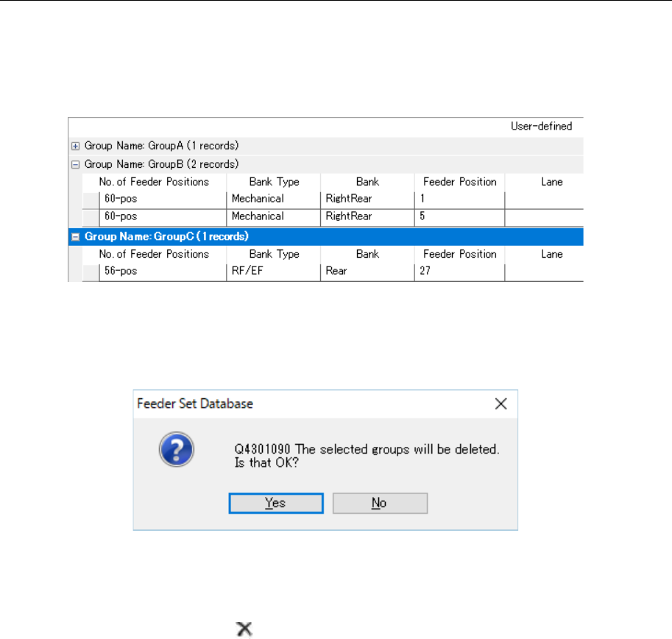Click 60-pos cell in Feeder Position 1 row
Viewport: 672px width, 639px height.
coord(163,200)
